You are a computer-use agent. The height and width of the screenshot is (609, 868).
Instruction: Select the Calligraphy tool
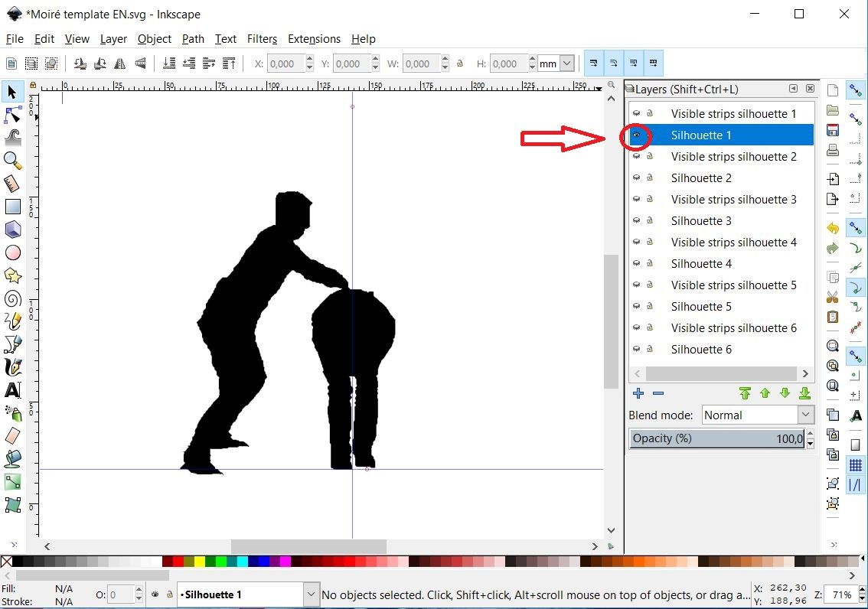(11, 367)
